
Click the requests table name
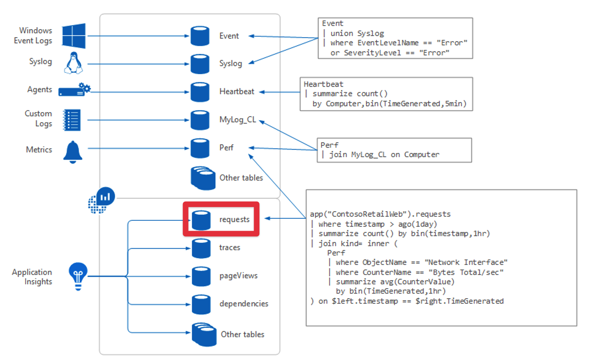point(234,220)
